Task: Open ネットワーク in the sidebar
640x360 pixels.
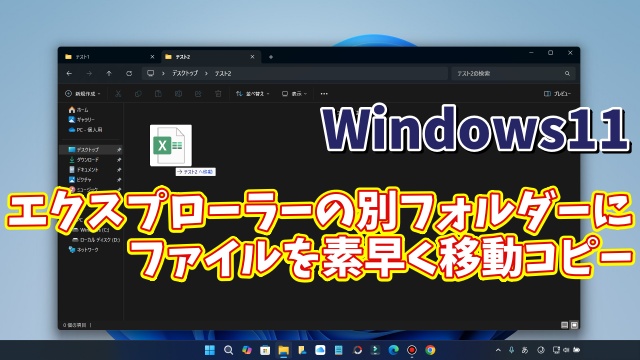Action: (84, 250)
